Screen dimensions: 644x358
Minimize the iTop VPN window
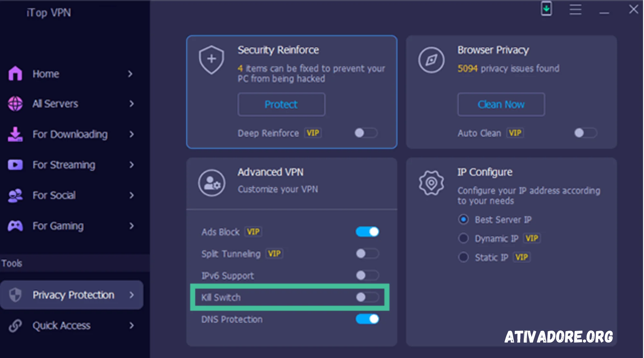tap(604, 13)
